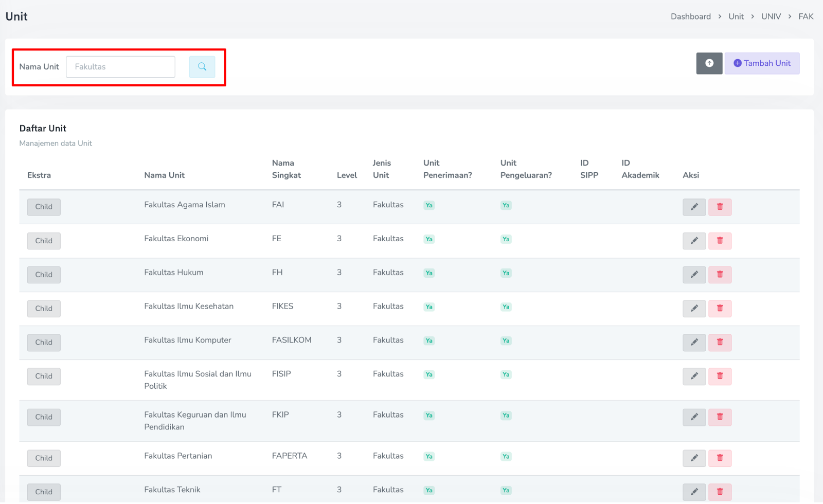Expand Child units of Fakultas Agama Islam
Viewport: 823px width, 504px height.
pyautogui.click(x=44, y=207)
